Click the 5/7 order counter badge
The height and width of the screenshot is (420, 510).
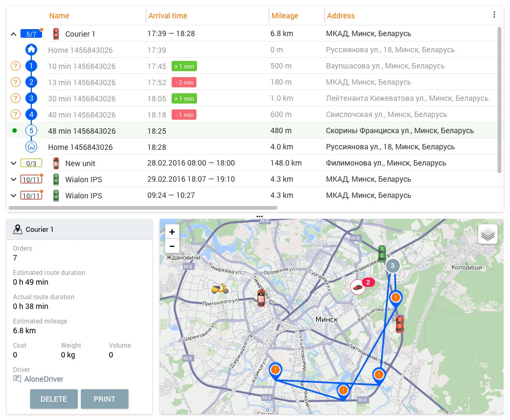pyautogui.click(x=31, y=34)
